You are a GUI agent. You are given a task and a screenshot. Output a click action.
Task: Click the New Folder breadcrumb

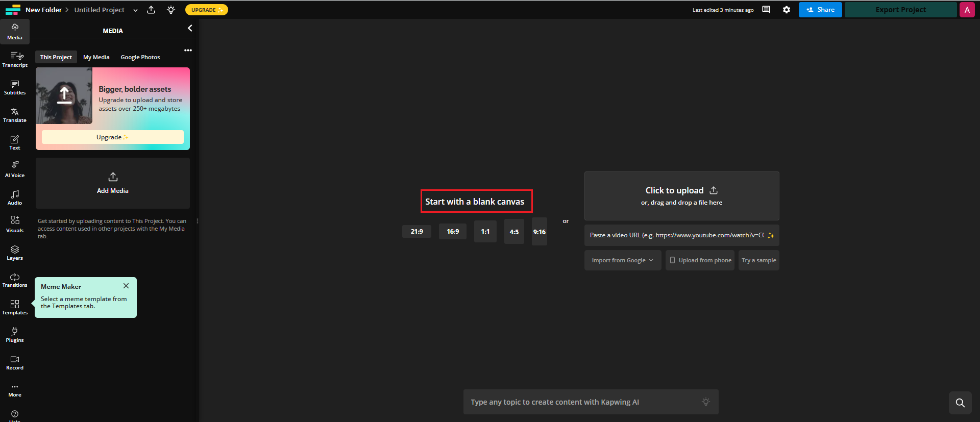[43, 10]
